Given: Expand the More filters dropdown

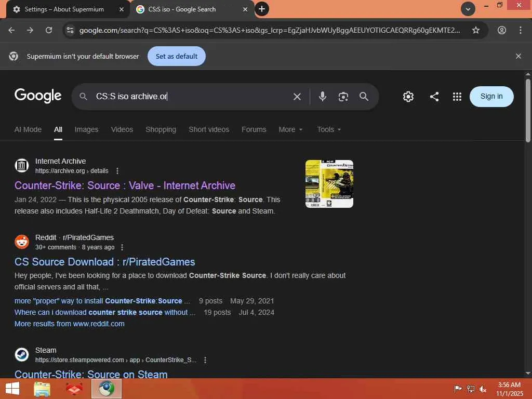Looking at the screenshot, I should 290,129.
